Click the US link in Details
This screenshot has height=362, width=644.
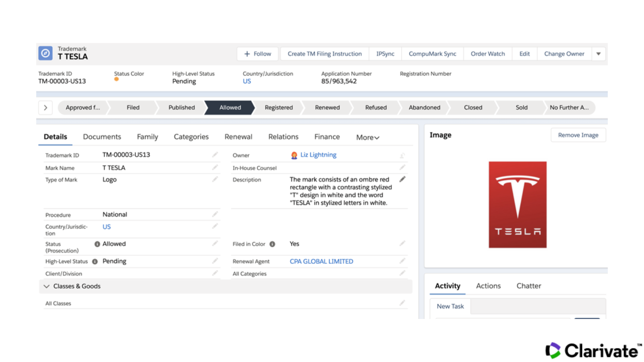pos(107,226)
